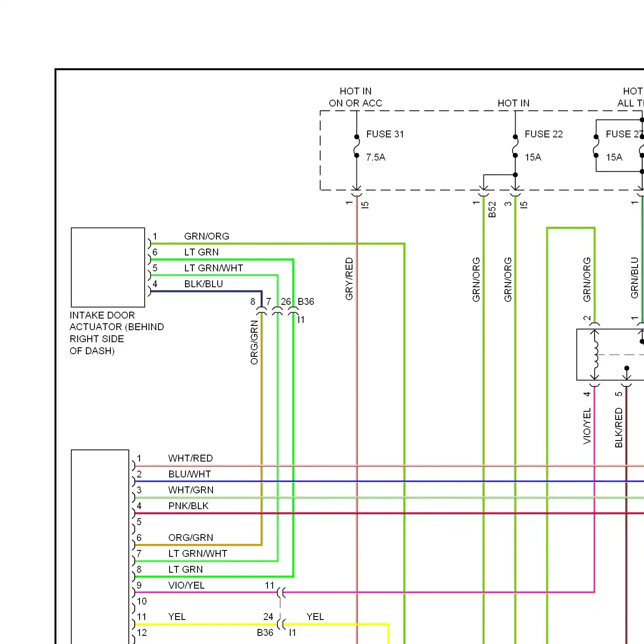The width and height of the screenshot is (644, 644).
Task: Click the horizontal blue BLU/WHT wire line
Action: [389, 481]
